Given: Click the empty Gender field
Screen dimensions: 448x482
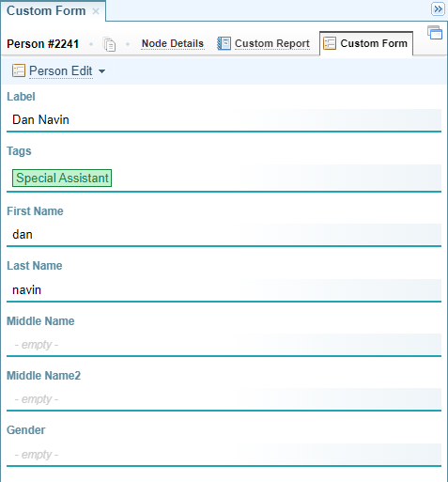Looking at the screenshot, I should [224, 455].
